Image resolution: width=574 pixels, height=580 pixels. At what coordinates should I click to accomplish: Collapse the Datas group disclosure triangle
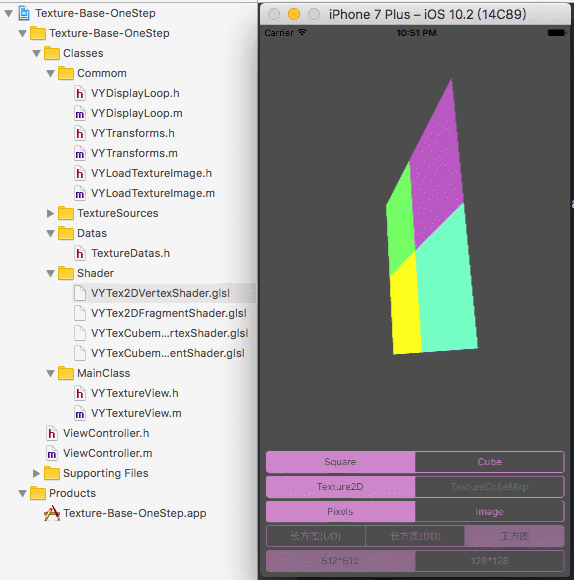(51, 234)
